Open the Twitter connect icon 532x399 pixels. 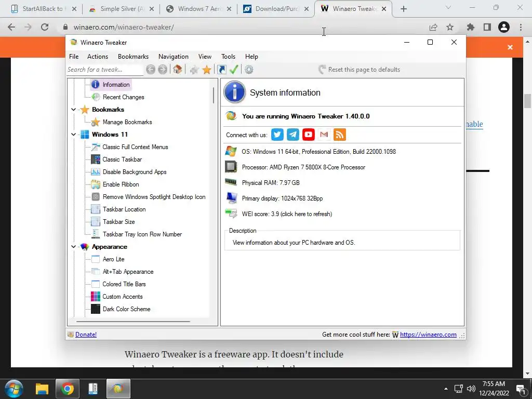click(x=277, y=135)
